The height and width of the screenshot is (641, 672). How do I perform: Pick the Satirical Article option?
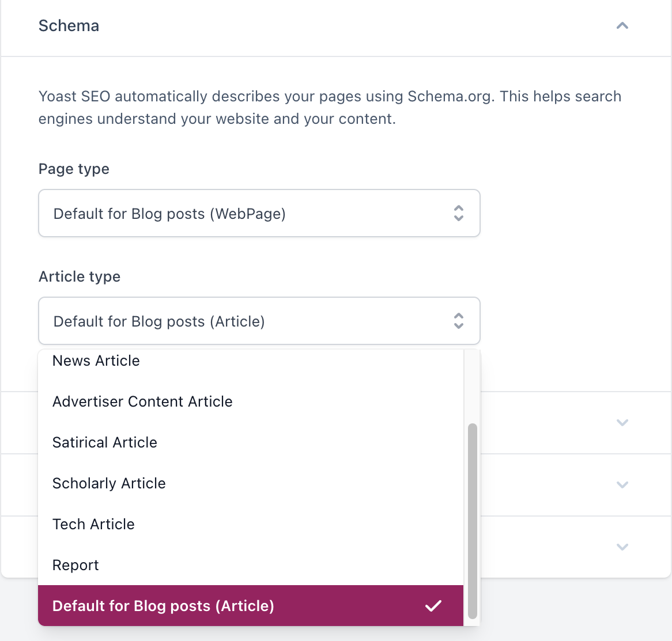pyautogui.click(x=105, y=442)
